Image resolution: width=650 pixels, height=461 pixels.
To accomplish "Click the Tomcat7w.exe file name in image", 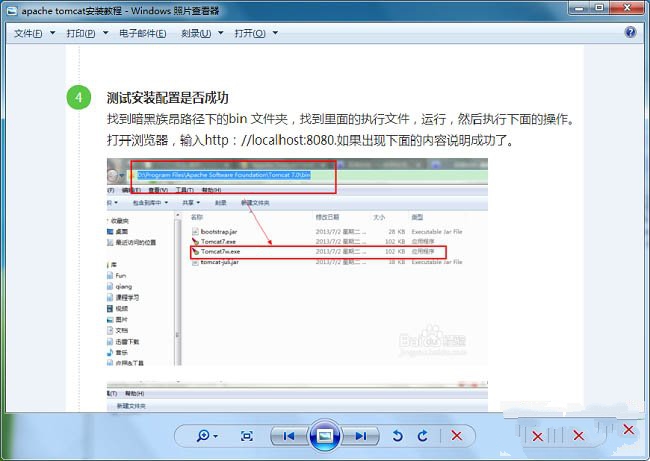I will coord(221,251).
